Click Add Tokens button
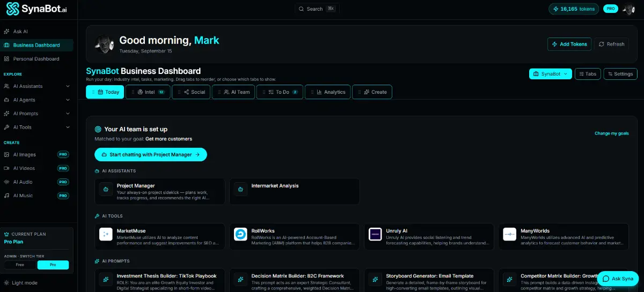This screenshot has height=292, width=644. pyautogui.click(x=569, y=44)
